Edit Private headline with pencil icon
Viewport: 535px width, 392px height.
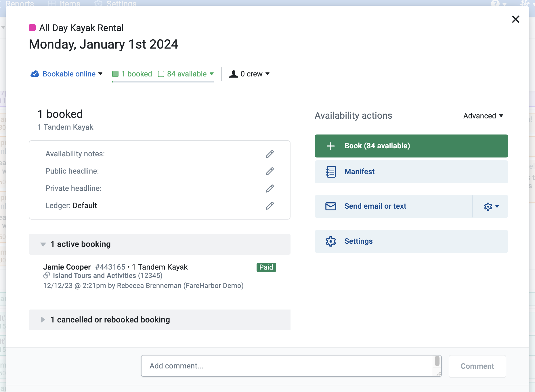point(270,189)
